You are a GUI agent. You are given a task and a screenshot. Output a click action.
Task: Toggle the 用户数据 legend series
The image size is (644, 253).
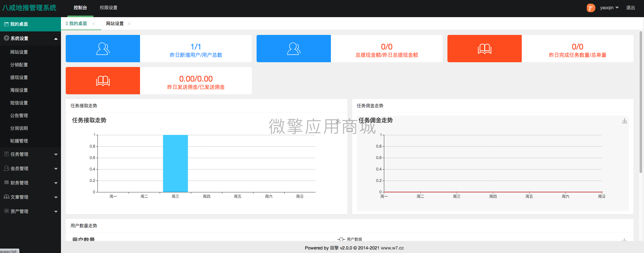point(350,239)
